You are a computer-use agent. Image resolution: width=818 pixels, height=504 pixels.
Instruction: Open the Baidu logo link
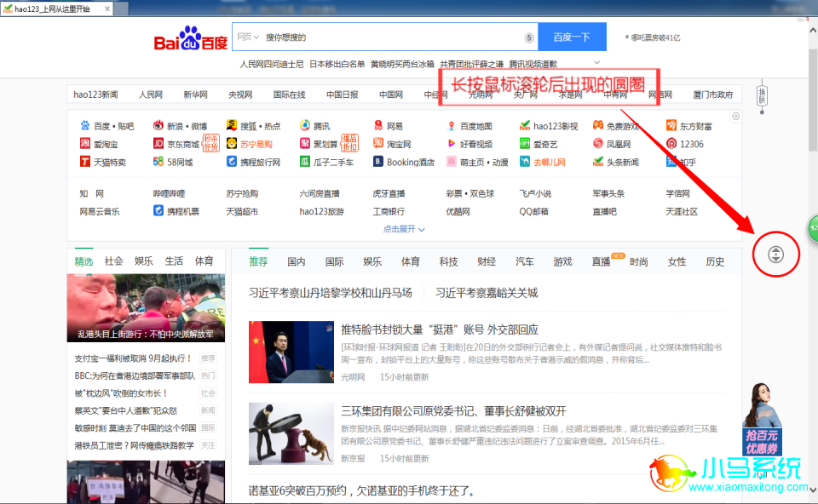190,38
